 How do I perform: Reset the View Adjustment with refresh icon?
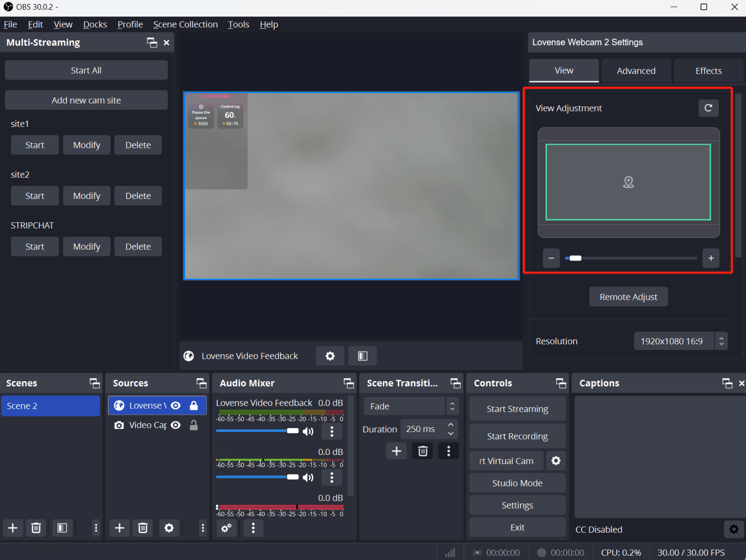coord(708,108)
